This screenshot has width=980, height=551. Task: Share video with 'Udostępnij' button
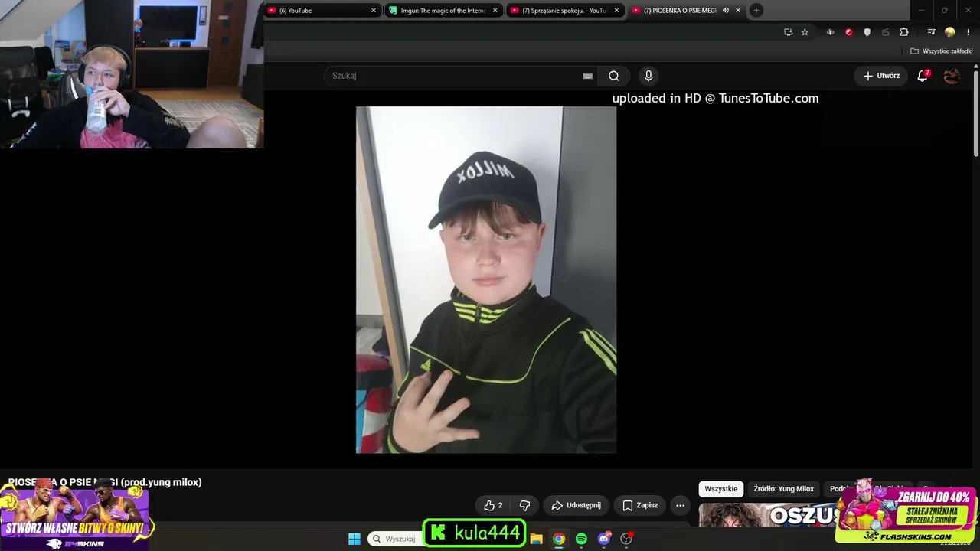(x=577, y=505)
